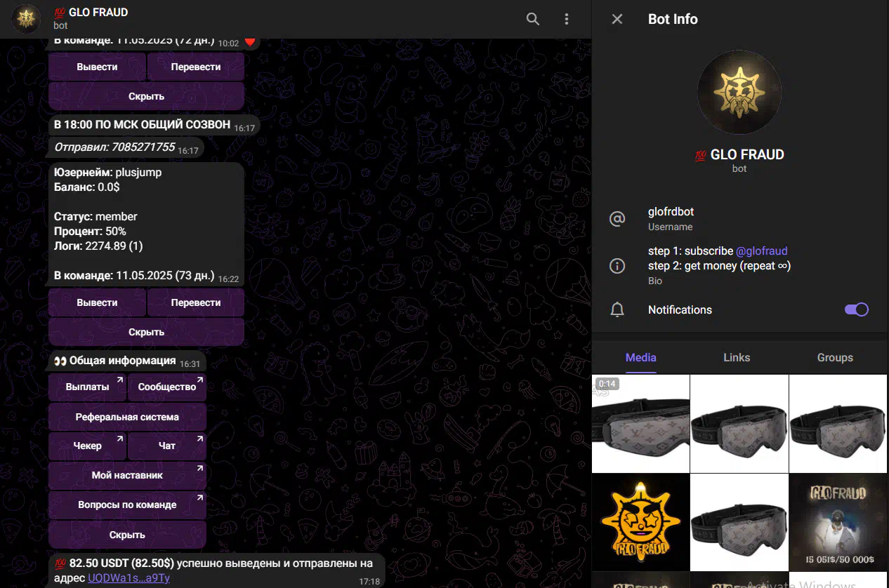Click the notifications bell icon
The width and height of the screenshot is (889, 588).
pyautogui.click(x=617, y=309)
